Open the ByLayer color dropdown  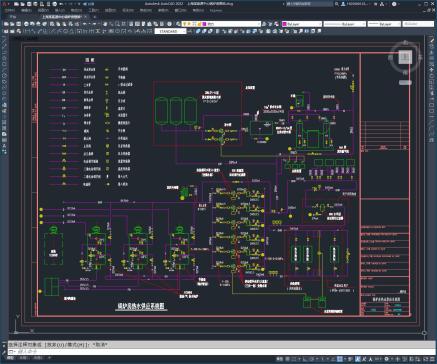click(319, 24)
